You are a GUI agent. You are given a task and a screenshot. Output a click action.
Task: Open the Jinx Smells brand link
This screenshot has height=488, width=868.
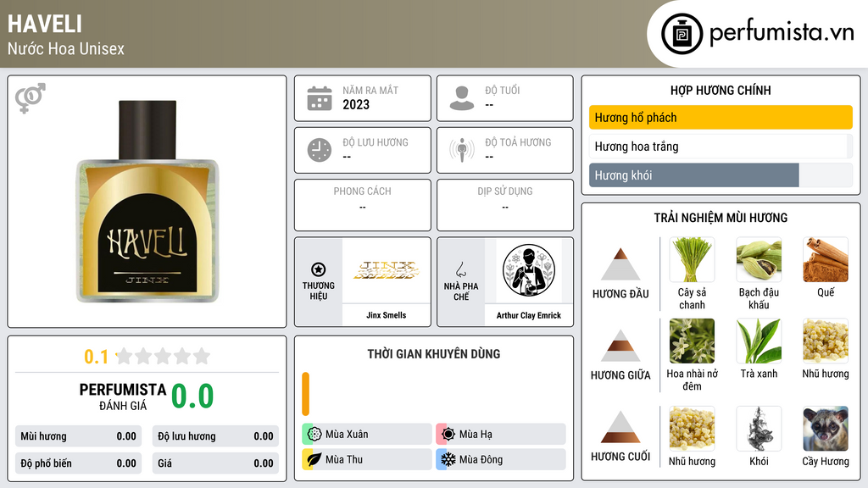(386, 315)
